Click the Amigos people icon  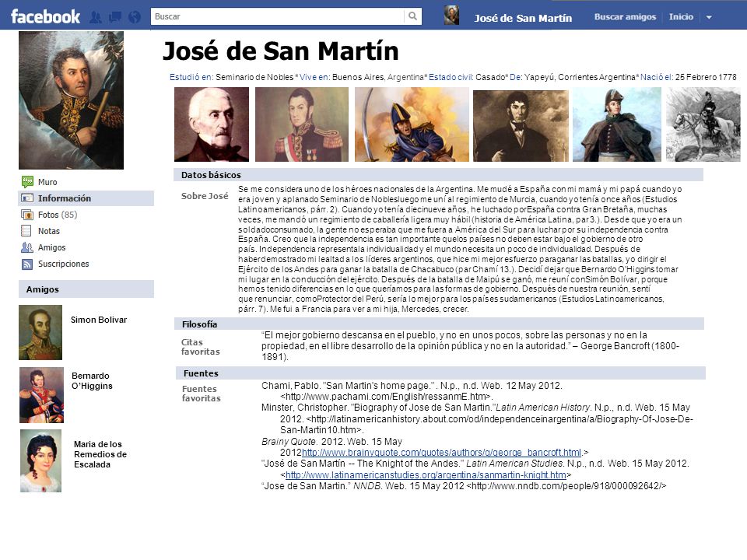tap(27, 247)
